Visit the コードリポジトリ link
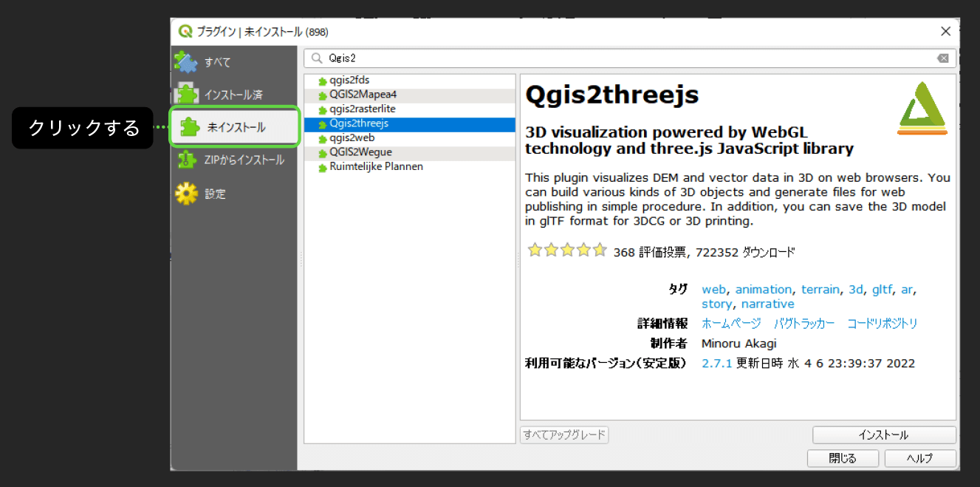 coord(883,324)
